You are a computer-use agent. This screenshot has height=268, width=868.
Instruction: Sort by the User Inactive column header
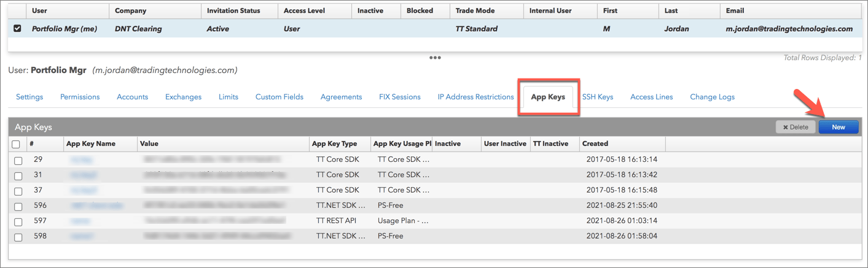tap(506, 144)
